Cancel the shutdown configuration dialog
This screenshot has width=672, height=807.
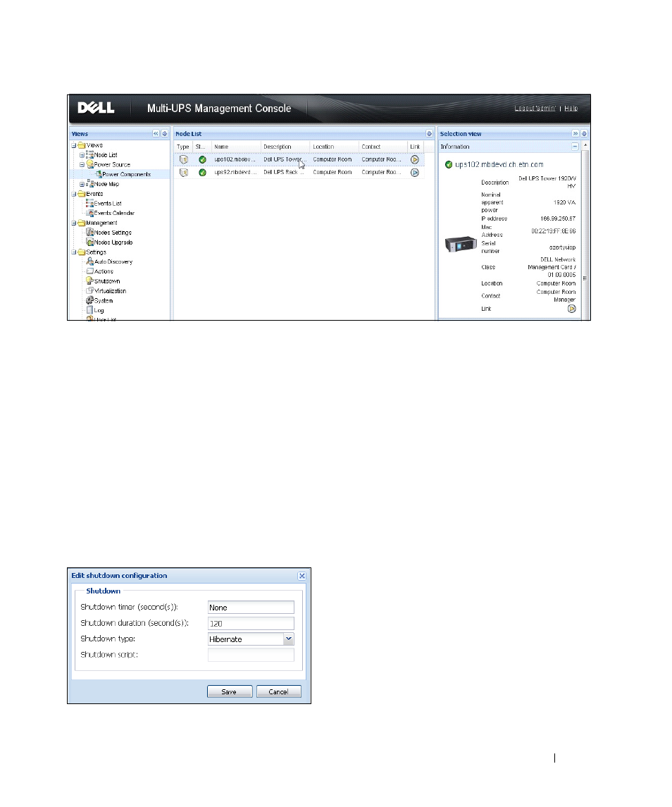(278, 691)
